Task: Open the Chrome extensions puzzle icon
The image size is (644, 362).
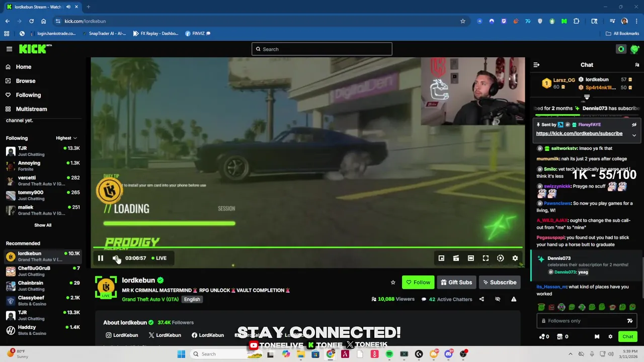Action: 576,21
